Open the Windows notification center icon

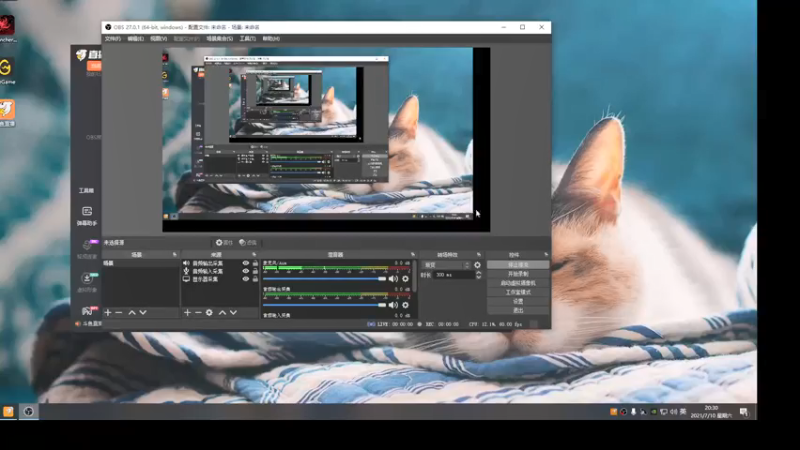point(744,412)
